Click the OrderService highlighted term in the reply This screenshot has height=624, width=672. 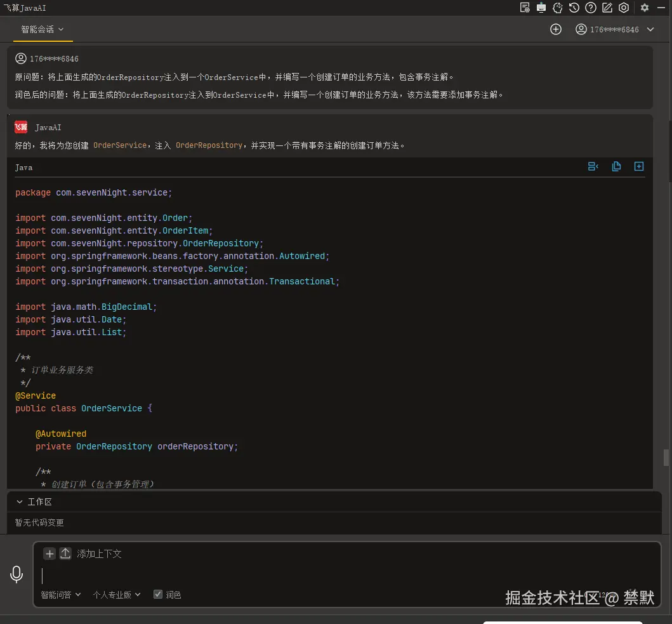click(x=120, y=145)
